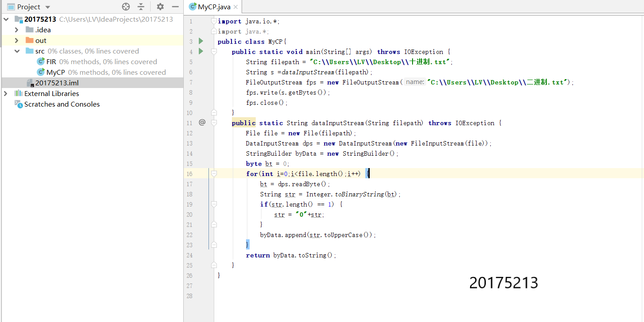
Task: Click the '十进制.txt' filepath string on line 5
Action: pos(380,62)
